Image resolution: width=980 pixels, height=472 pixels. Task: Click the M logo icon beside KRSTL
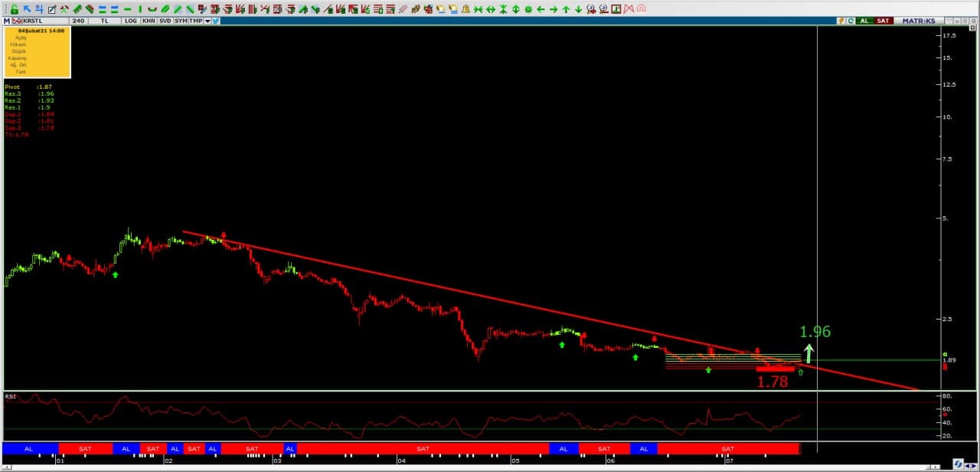(7, 21)
